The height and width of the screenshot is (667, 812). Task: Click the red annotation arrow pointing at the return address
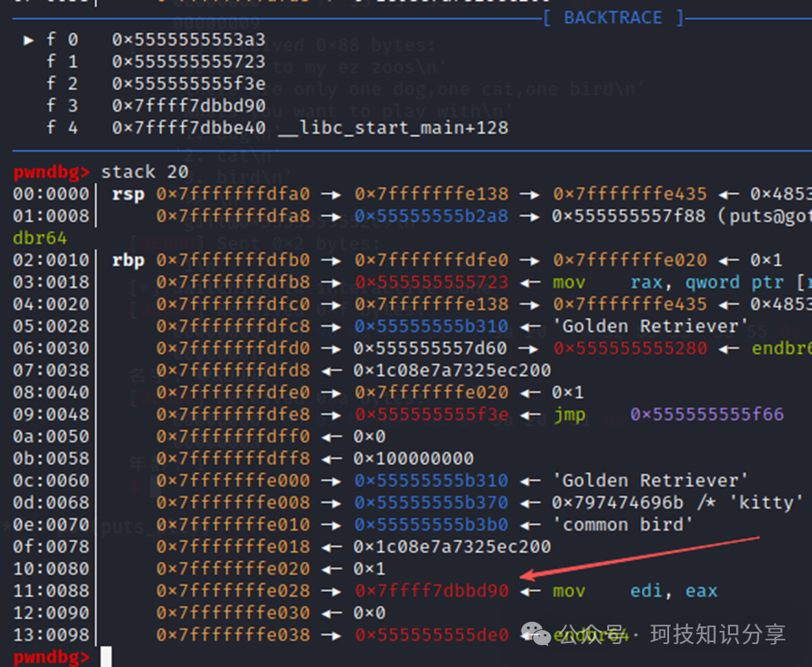640,556
